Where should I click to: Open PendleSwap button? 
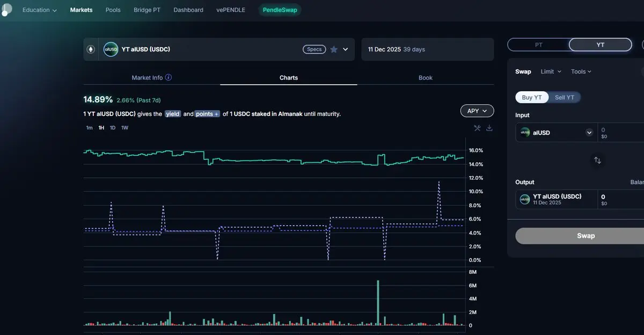pyautogui.click(x=280, y=10)
